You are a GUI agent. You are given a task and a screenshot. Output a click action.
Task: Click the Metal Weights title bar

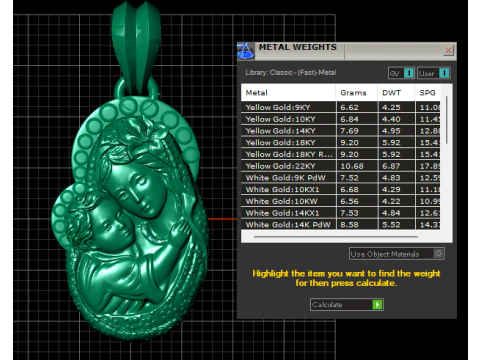347,51
